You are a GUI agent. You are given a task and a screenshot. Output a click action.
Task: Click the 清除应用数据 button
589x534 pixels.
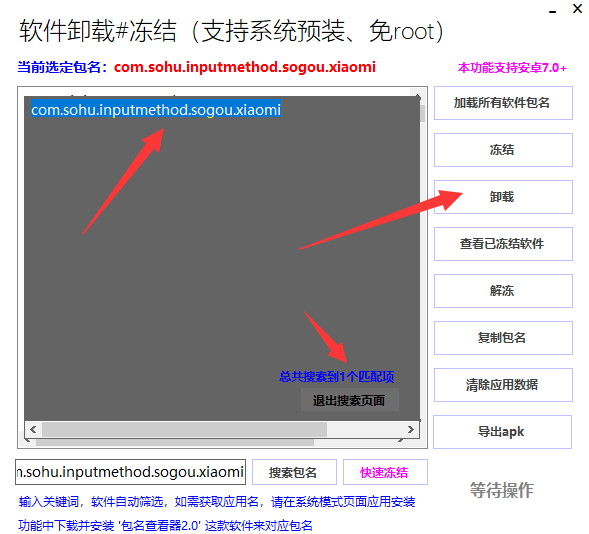coord(503,385)
